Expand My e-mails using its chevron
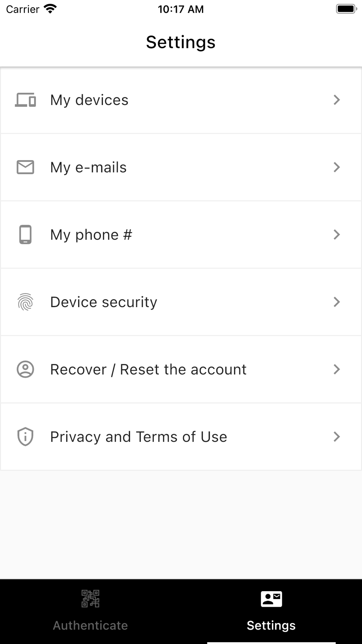 click(x=337, y=167)
